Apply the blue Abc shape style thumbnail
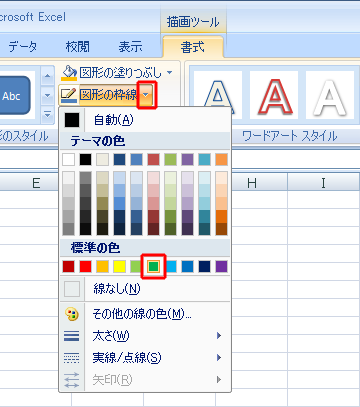The image size is (360, 407). click(x=15, y=96)
